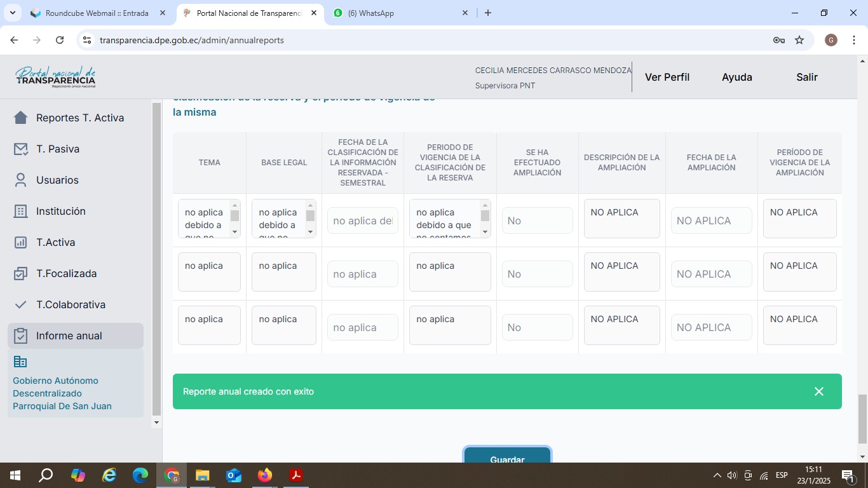Open Firefox from the taskbar
The width and height of the screenshot is (868, 488).
(265, 475)
